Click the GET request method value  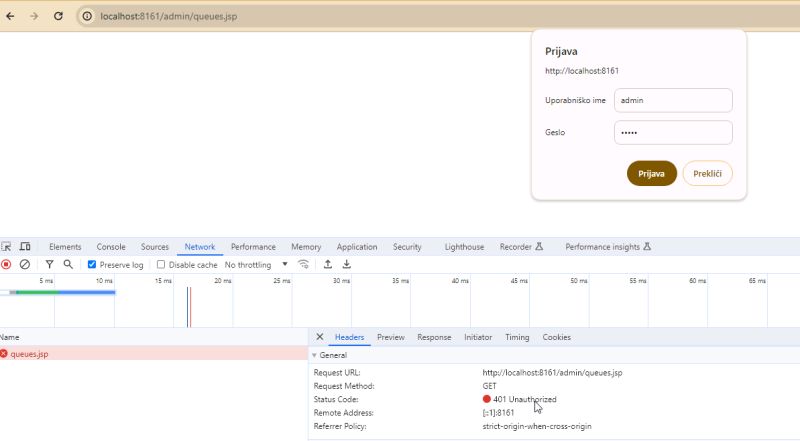[489, 386]
